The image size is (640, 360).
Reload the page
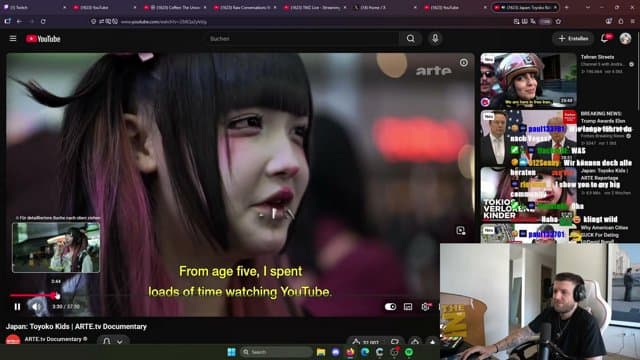tap(43, 21)
